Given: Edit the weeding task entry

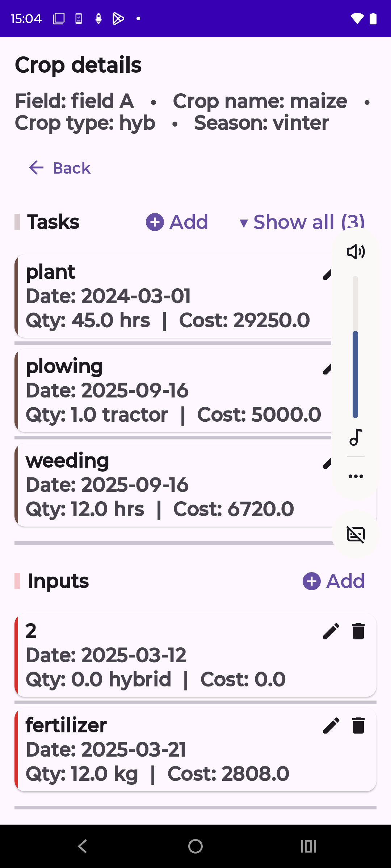Looking at the screenshot, I should click(x=327, y=463).
